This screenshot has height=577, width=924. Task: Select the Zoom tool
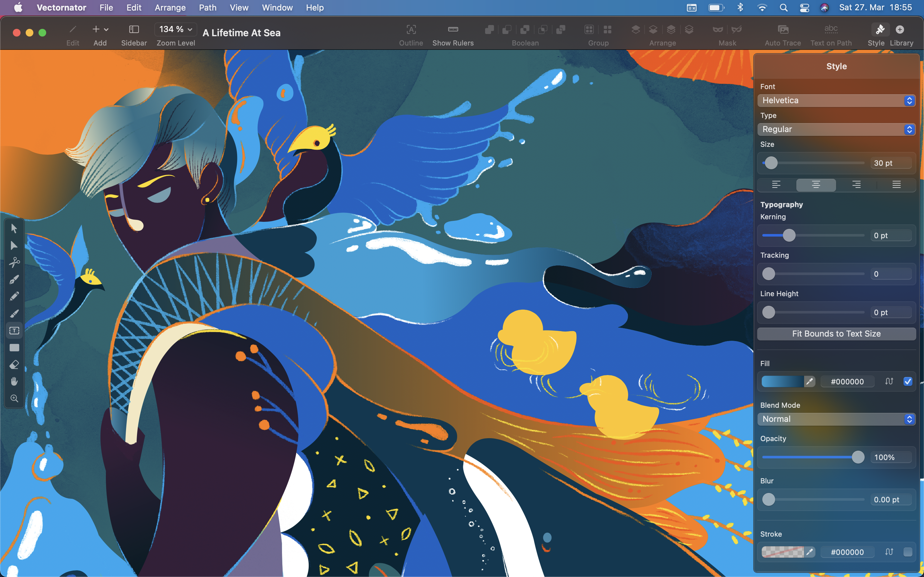pyautogui.click(x=14, y=398)
